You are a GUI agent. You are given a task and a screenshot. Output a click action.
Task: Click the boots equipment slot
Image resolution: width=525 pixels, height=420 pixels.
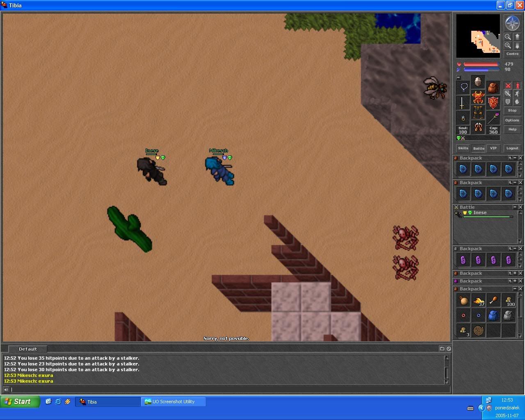(x=478, y=128)
